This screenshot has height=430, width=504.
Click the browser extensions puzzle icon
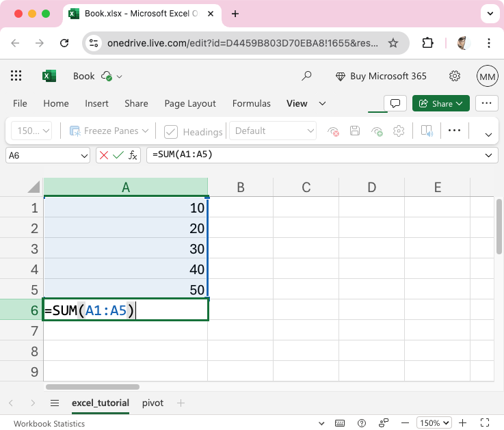click(x=427, y=43)
